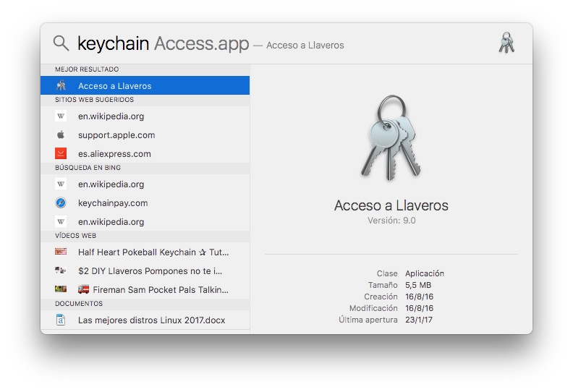Select the Acceso a Llaveros top result
Screen dimensions: 573x392
145,85
